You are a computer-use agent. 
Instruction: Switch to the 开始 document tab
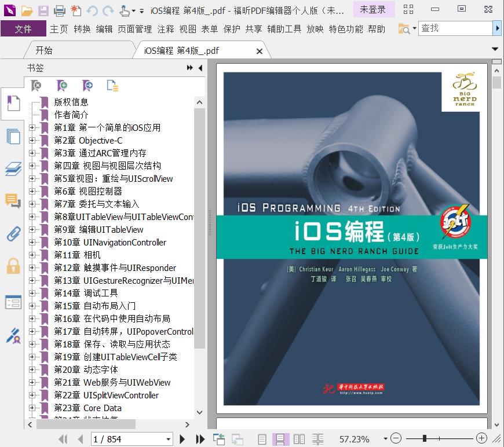(43, 50)
